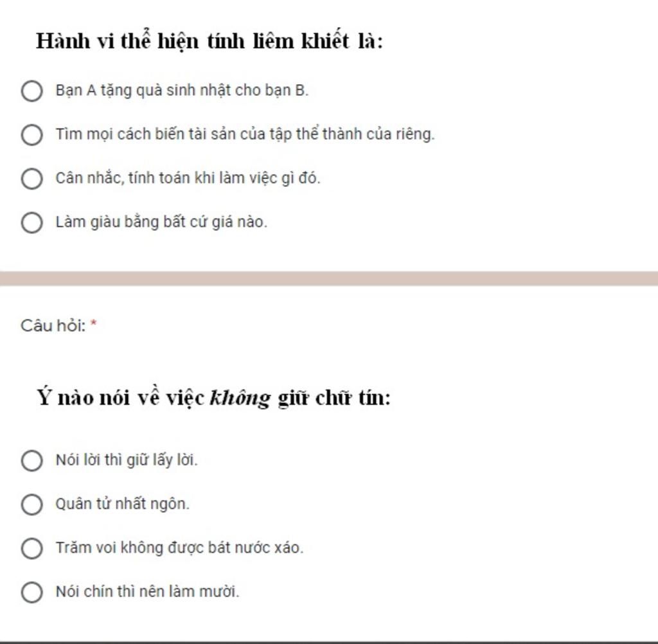Click the red required asterisk beside 'Câu hỏi:'
The image size is (658, 644).
pos(94,324)
